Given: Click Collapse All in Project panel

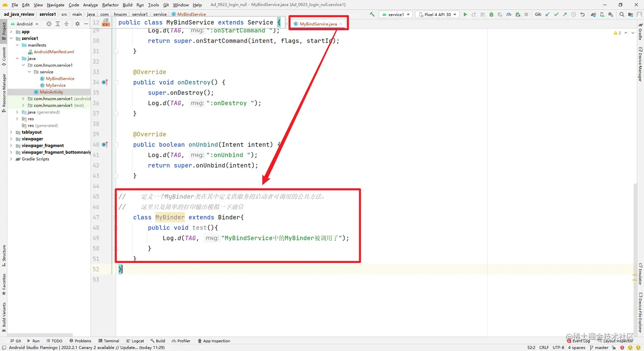Looking at the screenshot, I should pos(66,24).
